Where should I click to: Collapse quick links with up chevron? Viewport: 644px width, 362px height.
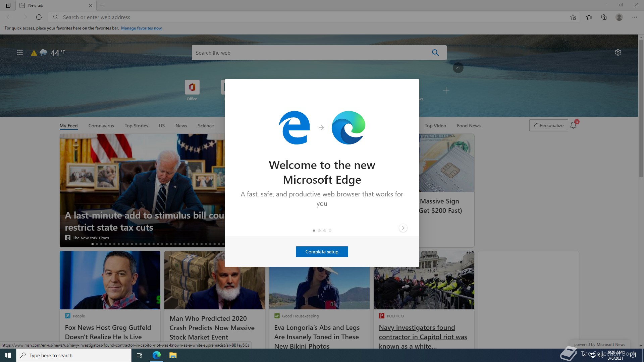(458, 68)
